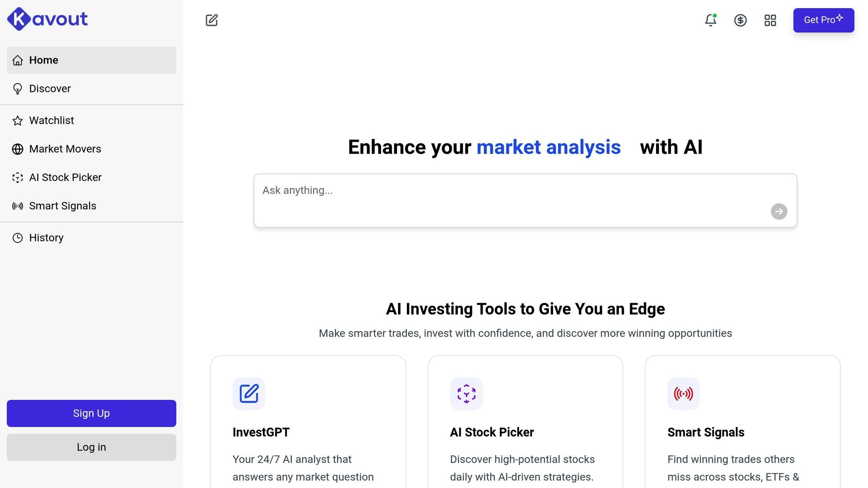Click the Kavout logo
This screenshot has width=868, height=488.
47,19
